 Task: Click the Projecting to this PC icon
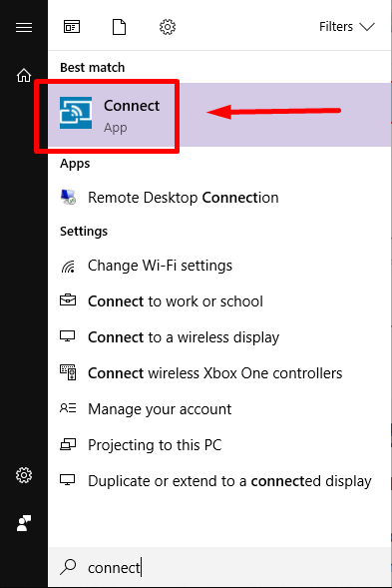68,444
